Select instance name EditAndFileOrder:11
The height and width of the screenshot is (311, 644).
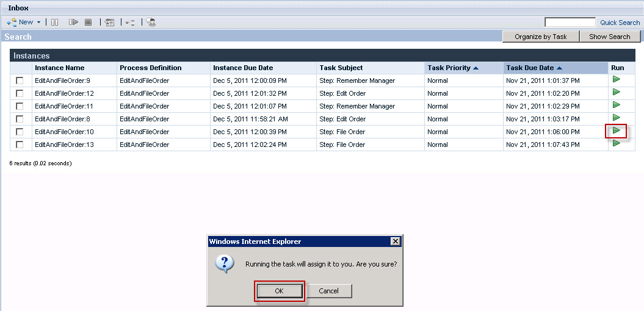click(x=64, y=106)
